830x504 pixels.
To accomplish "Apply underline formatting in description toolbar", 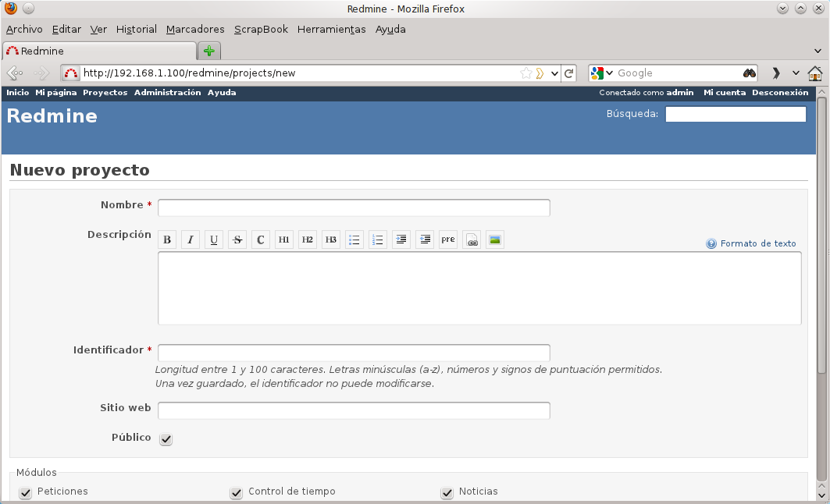I will click(x=214, y=240).
